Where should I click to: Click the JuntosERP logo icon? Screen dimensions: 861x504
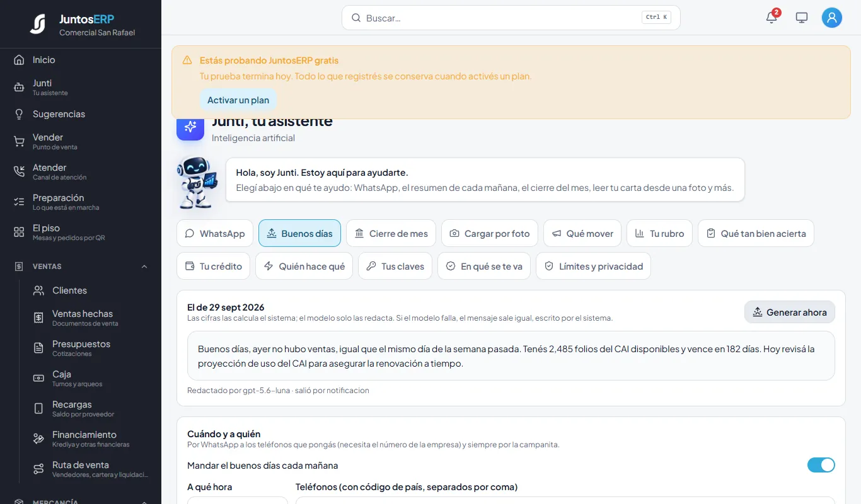(38, 24)
